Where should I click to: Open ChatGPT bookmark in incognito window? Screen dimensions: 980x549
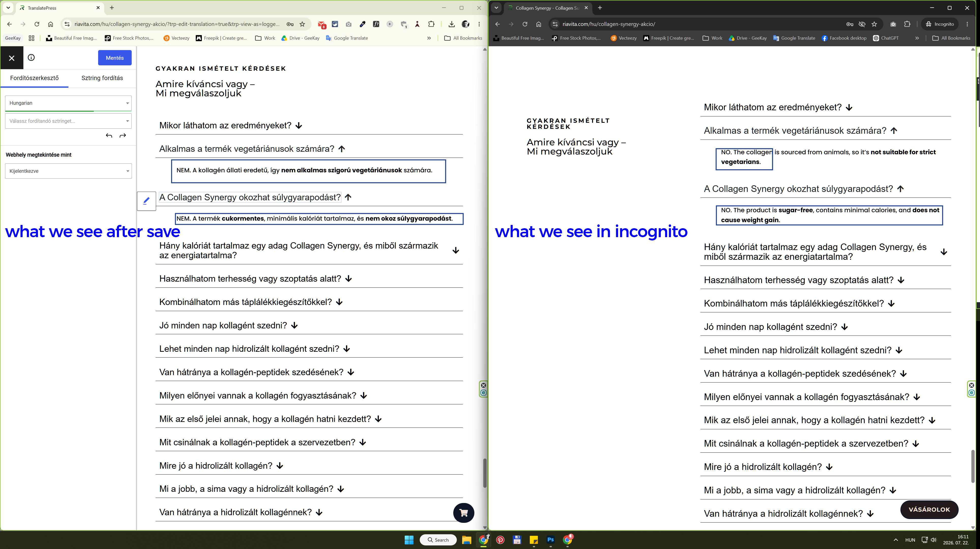tap(886, 38)
